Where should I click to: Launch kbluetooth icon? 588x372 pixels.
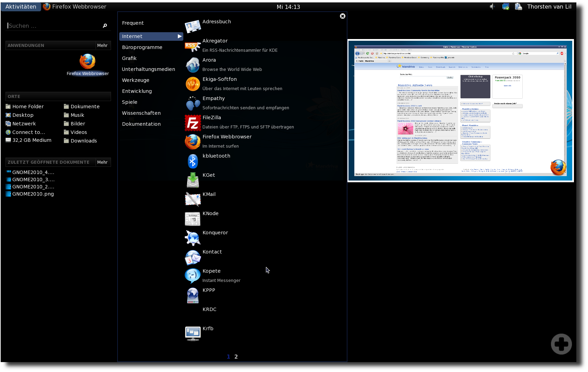click(193, 161)
